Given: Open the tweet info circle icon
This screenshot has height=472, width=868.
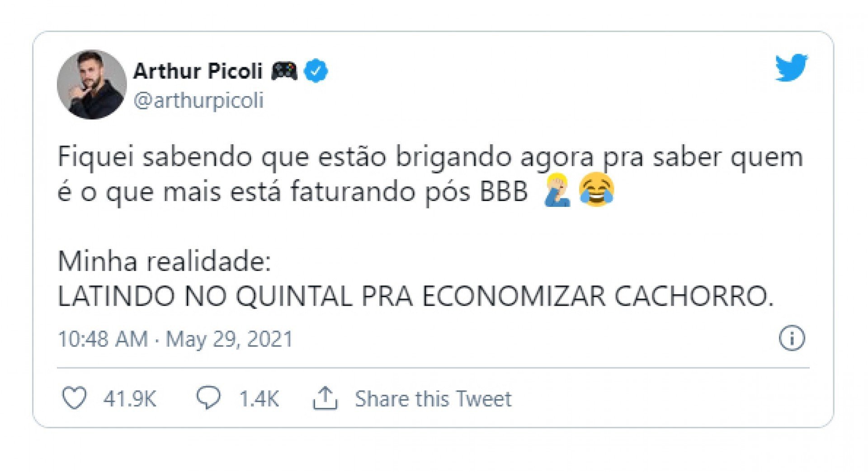Looking at the screenshot, I should (x=792, y=338).
